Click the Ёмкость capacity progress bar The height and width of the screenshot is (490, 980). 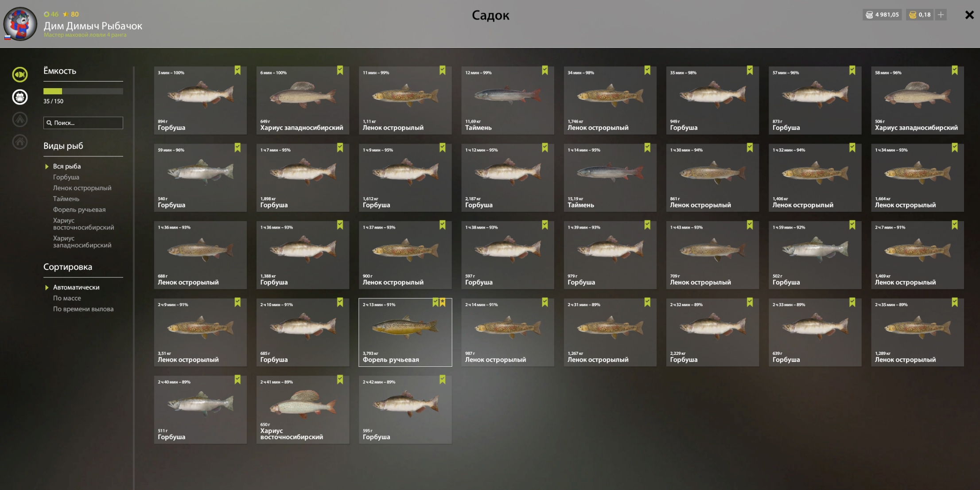point(83,91)
